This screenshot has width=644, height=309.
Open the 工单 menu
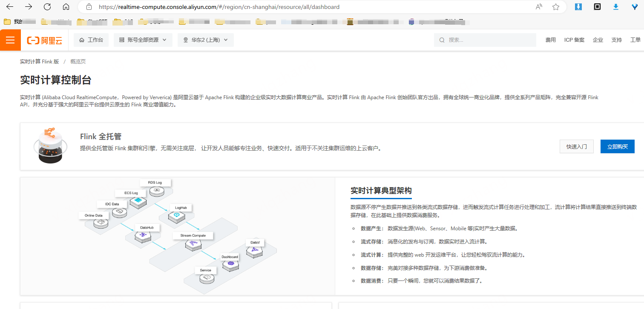(x=635, y=40)
